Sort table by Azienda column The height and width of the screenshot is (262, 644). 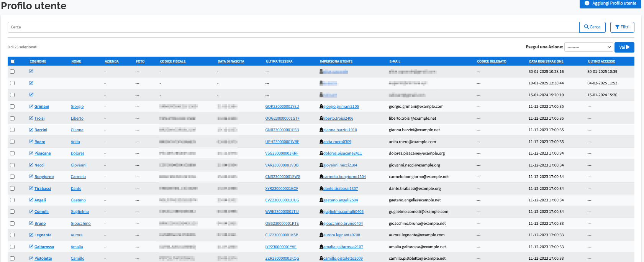[x=112, y=61]
